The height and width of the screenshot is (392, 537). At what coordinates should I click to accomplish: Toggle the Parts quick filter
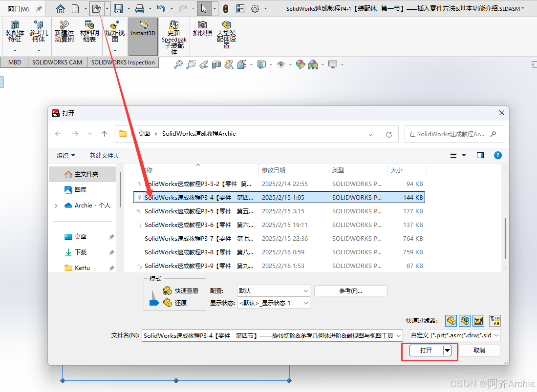coord(451,321)
